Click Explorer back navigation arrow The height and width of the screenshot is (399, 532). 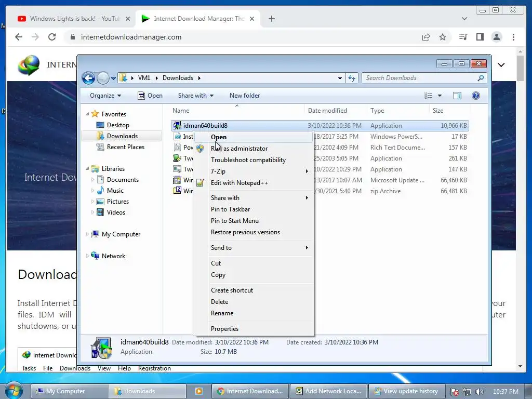coord(88,78)
